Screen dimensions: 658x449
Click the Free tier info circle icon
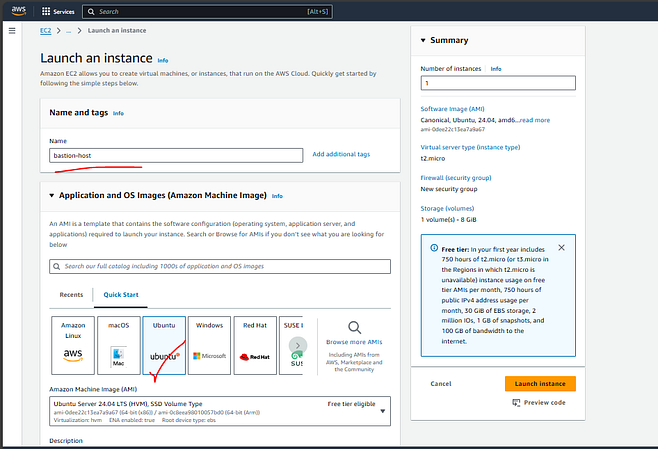coord(434,248)
